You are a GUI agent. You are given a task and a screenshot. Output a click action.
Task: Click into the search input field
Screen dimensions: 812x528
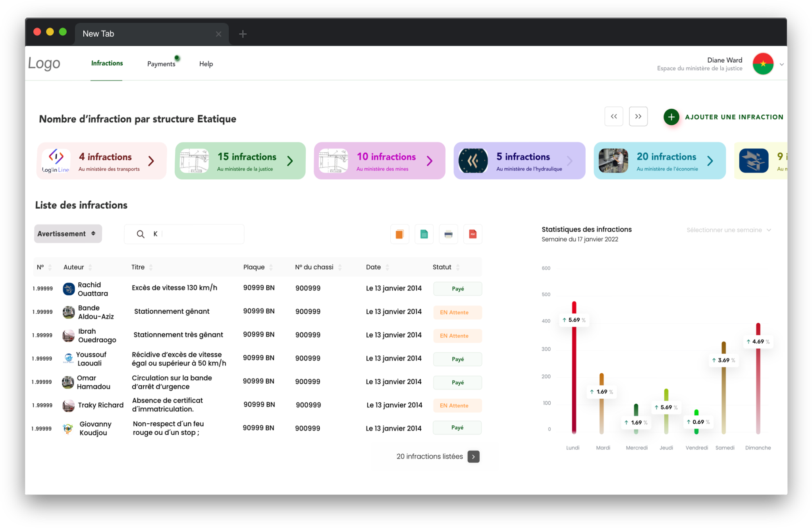click(x=199, y=234)
